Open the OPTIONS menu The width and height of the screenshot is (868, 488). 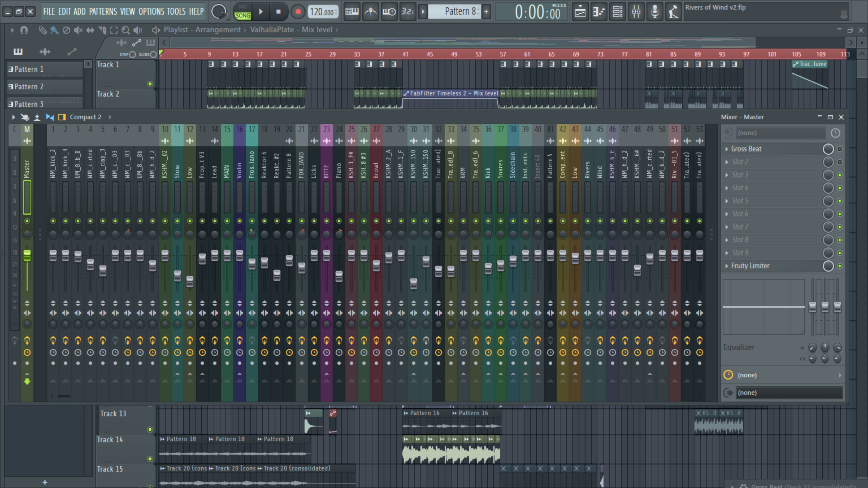point(152,12)
